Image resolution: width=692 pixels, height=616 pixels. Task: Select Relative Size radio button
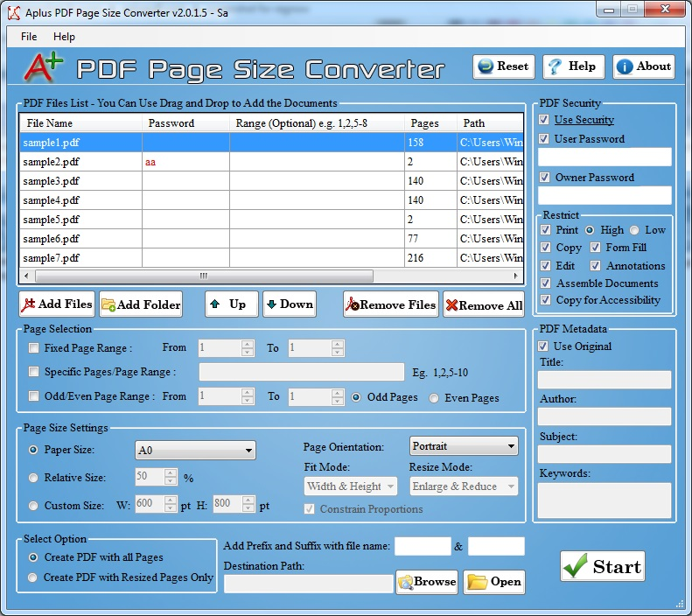pos(33,478)
